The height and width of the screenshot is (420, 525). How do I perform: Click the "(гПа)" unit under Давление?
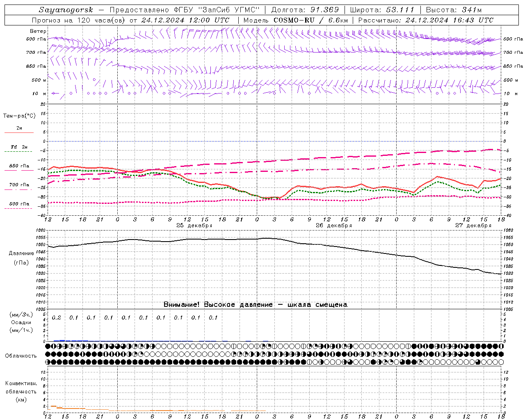tap(21, 263)
